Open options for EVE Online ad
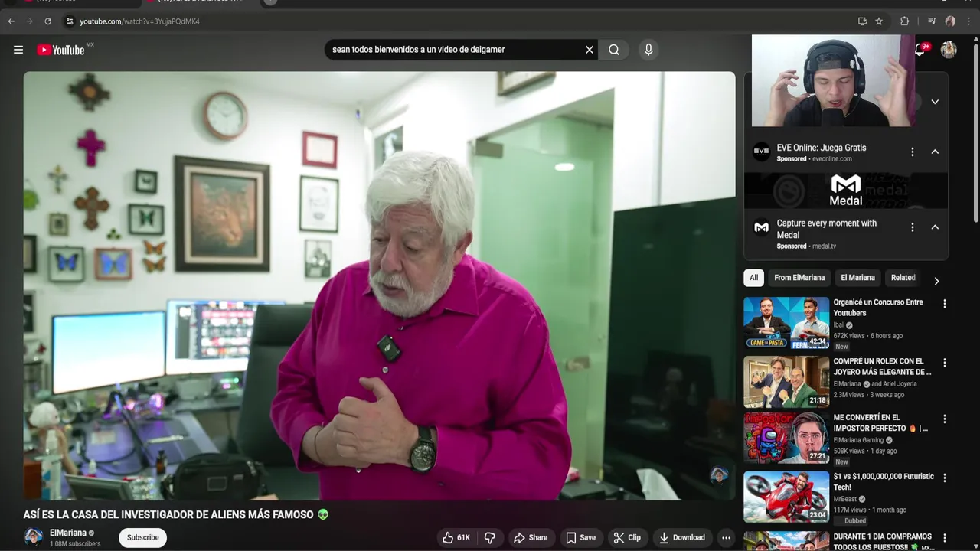980x551 pixels. pos(912,152)
